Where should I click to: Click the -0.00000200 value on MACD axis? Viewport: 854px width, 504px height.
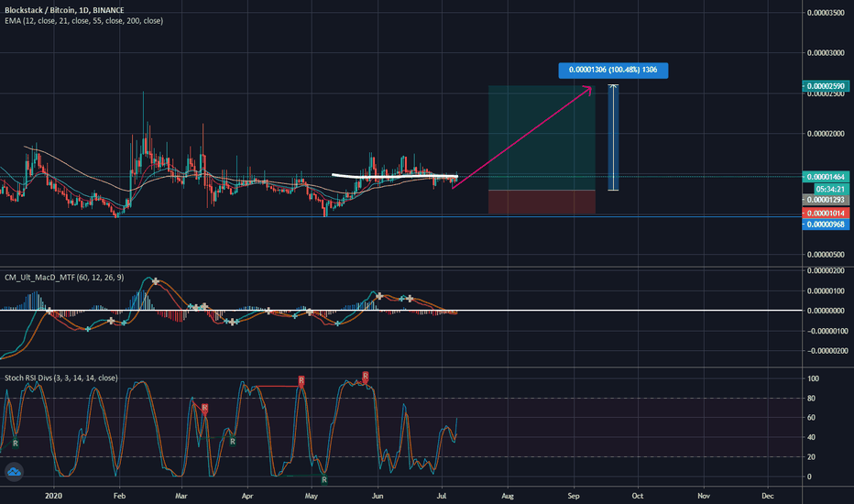[x=827, y=351]
